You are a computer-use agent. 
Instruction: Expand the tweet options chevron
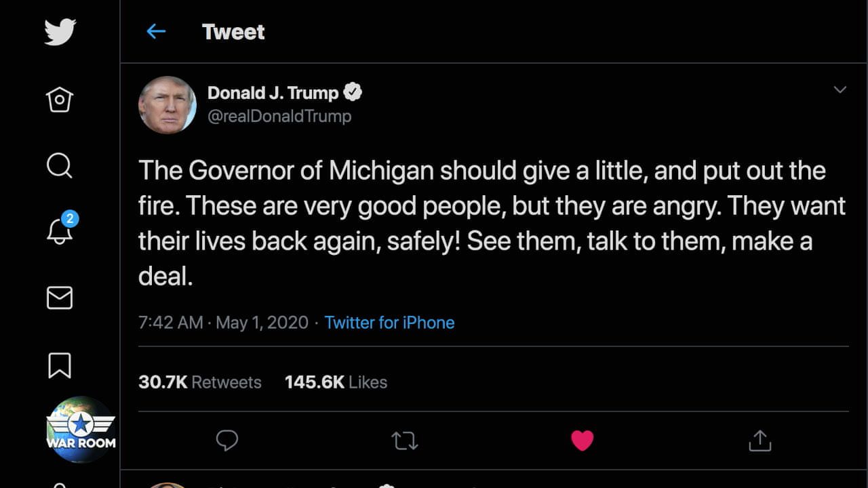[840, 89]
